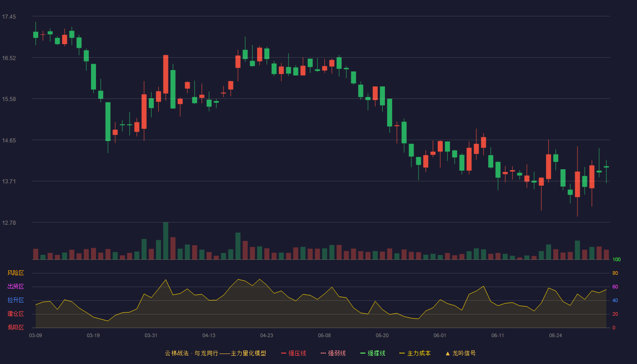Click the first candlestick above 03-09
The image size is (637, 364).
(35, 35)
